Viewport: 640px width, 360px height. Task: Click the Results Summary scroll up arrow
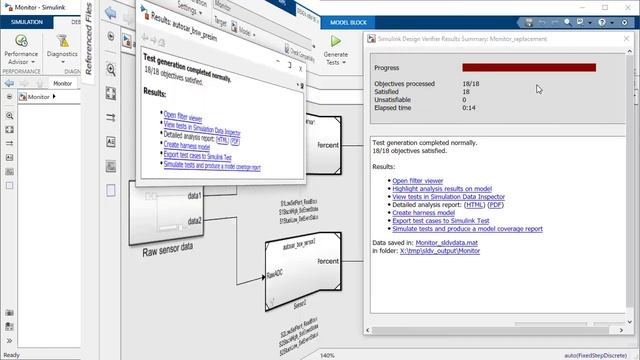click(630, 52)
